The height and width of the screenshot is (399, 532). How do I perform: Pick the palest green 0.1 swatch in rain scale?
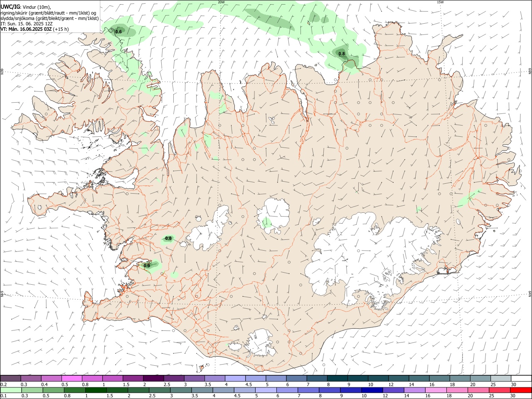coord(12,390)
